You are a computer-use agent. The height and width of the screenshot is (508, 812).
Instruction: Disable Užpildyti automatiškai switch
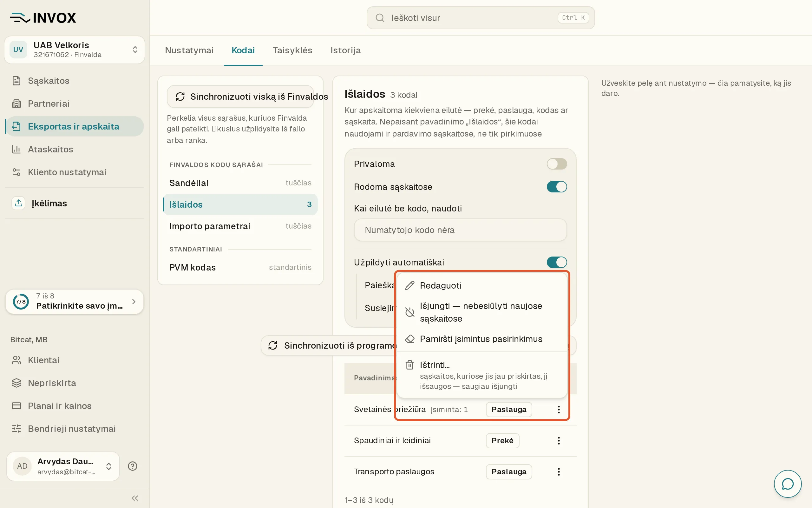(x=557, y=262)
